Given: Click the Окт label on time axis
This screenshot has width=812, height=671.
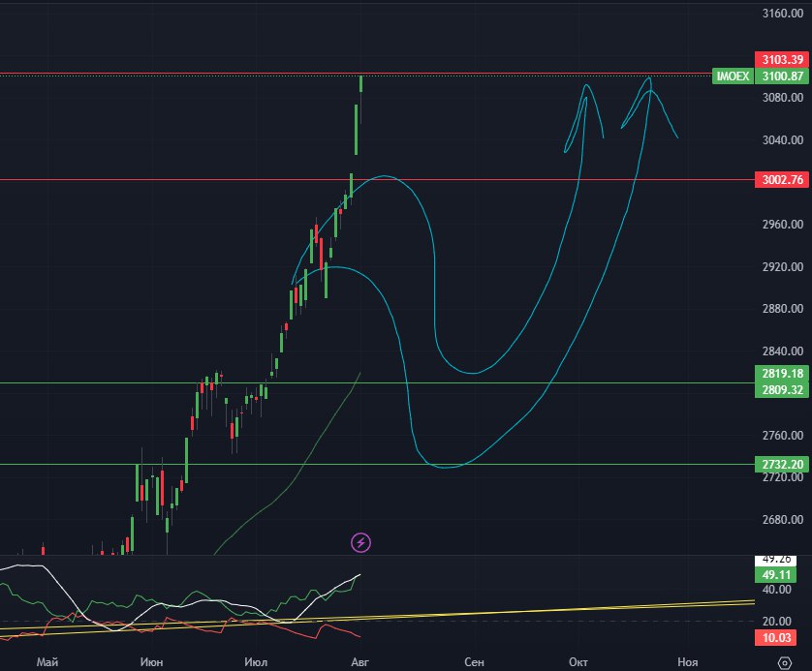Looking at the screenshot, I should (578, 662).
